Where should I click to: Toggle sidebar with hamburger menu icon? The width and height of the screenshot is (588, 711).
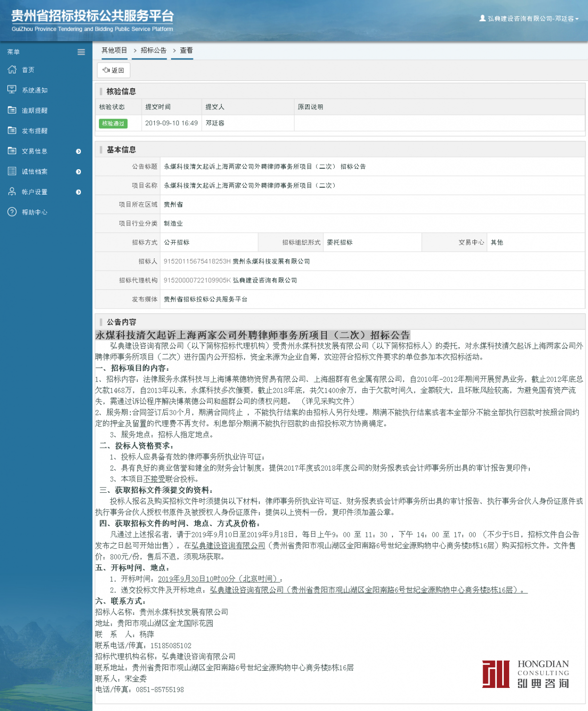pos(81,52)
